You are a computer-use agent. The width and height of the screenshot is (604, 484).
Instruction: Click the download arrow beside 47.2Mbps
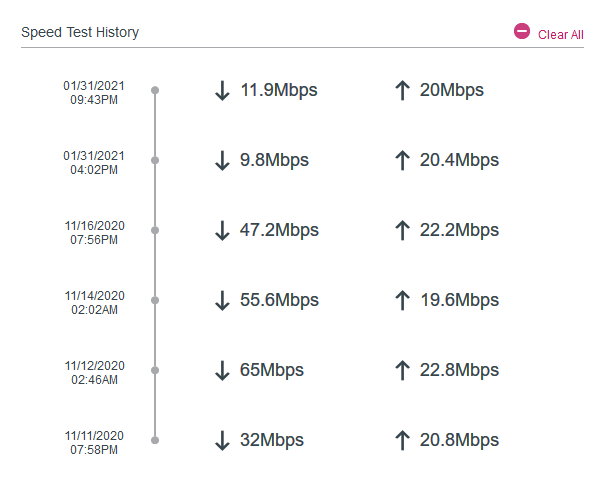tap(222, 230)
